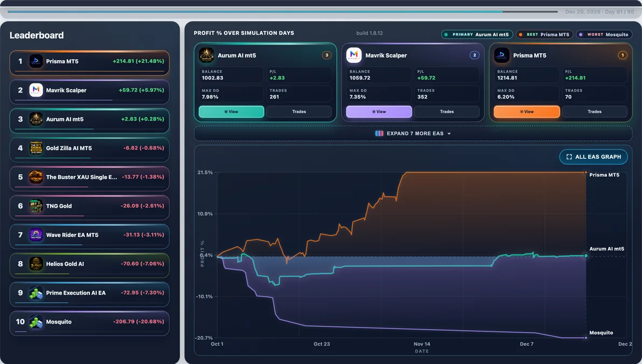Screen dimensions: 642x364
Task: Click Prisma P/L value +214.81
Action: coord(575,78)
